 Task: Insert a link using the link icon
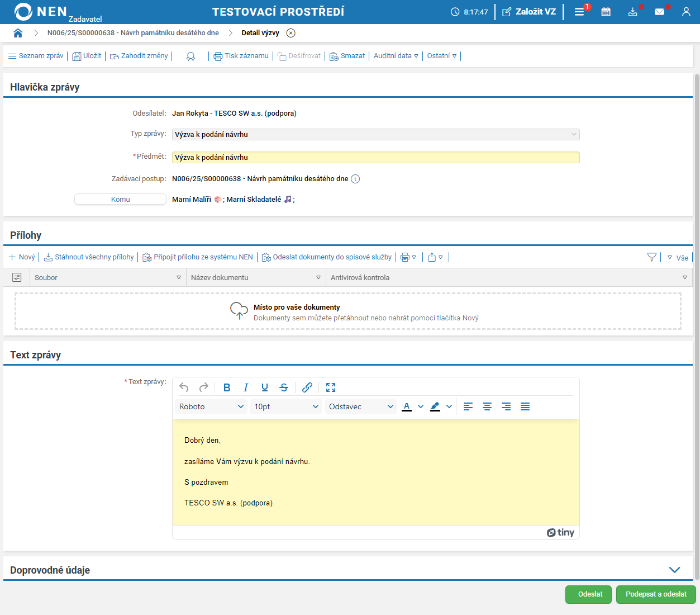pyautogui.click(x=307, y=387)
